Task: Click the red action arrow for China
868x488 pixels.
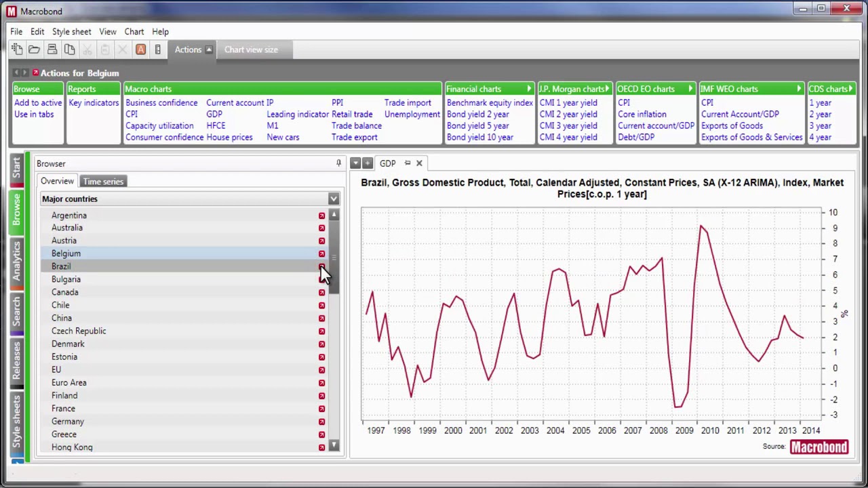Action: 321,319
